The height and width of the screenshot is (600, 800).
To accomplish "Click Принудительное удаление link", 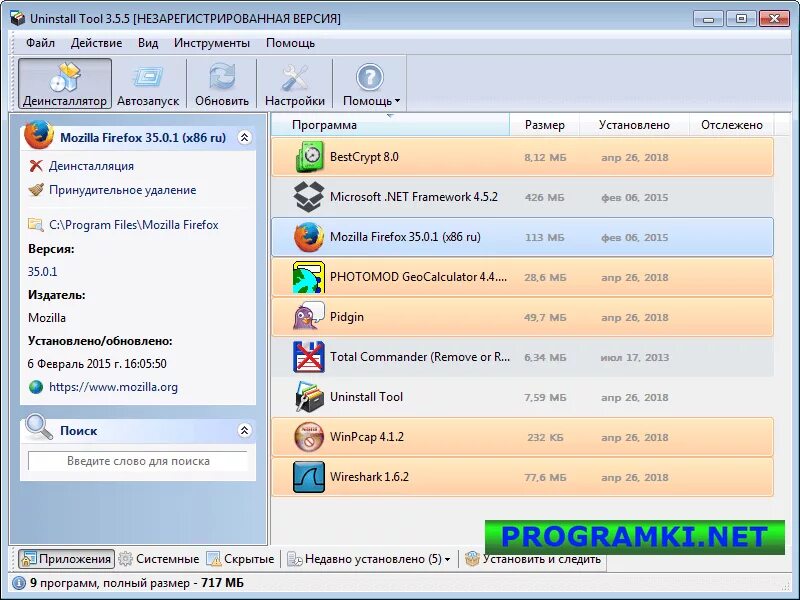I will coord(122,190).
